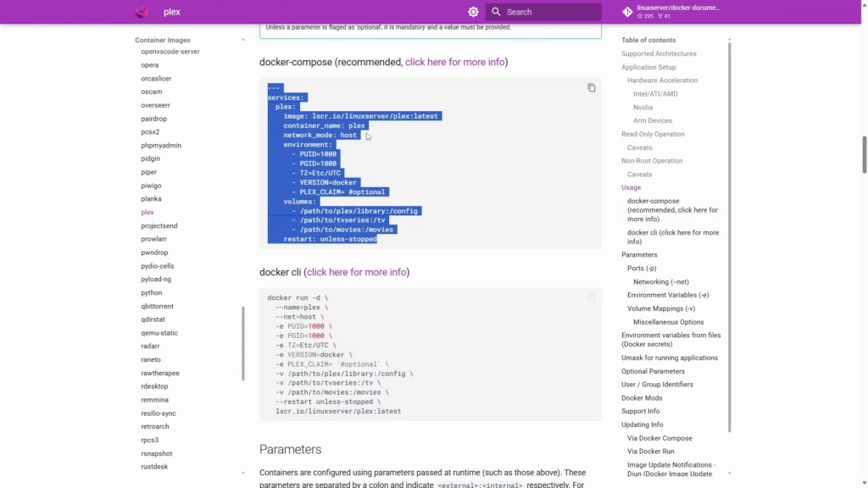Click the Usage entry in the table of contents

pyautogui.click(x=631, y=187)
